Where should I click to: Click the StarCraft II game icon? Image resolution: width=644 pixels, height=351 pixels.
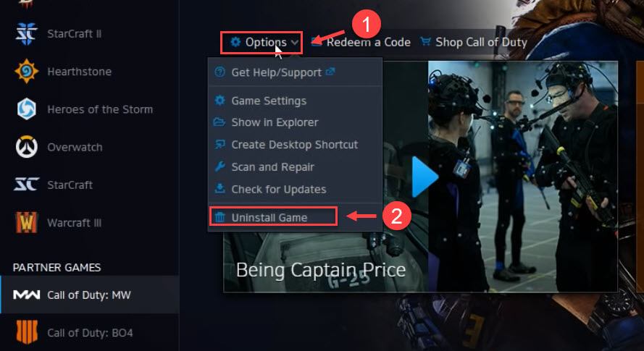pyautogui.click(x=26, y=34)
